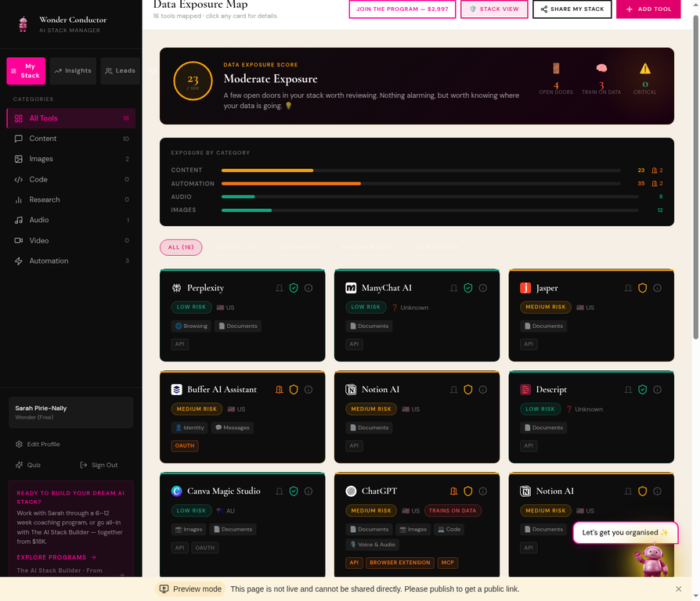Open Sarah Pirie-Nally profile card

(71, 412)
